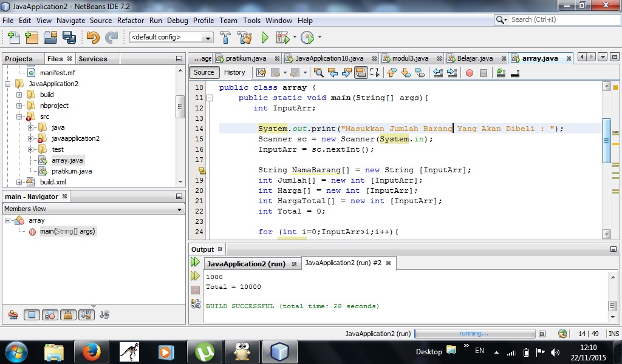Toggle Rectangular Selection in editor toolbar

tap(374, 72)
